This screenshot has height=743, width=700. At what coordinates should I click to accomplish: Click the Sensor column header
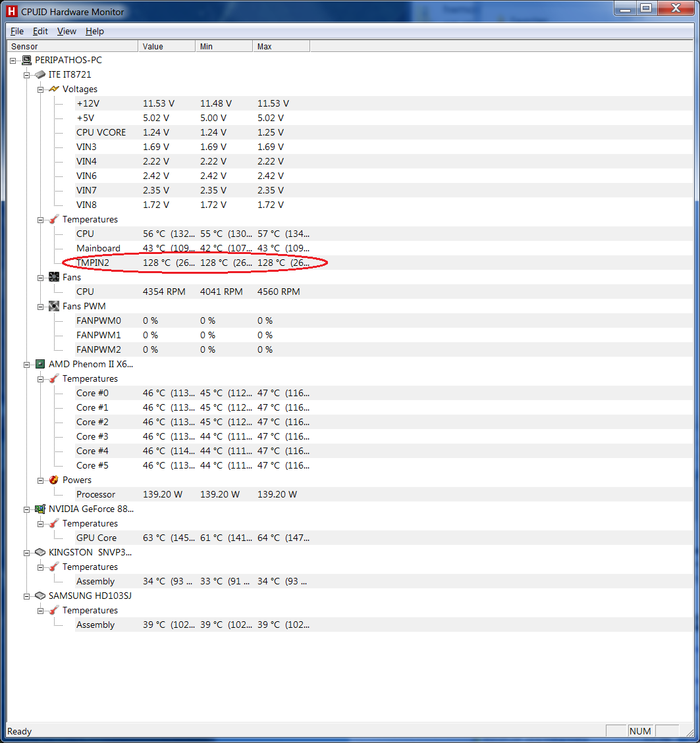click(x=72, y=47)
